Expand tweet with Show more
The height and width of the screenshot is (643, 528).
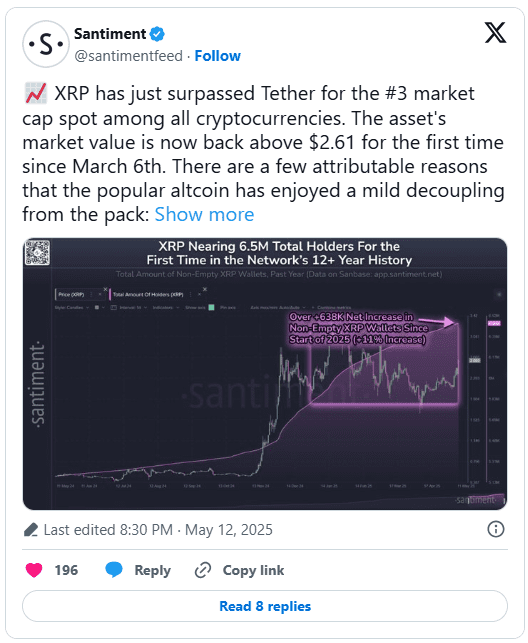[204, 214]
